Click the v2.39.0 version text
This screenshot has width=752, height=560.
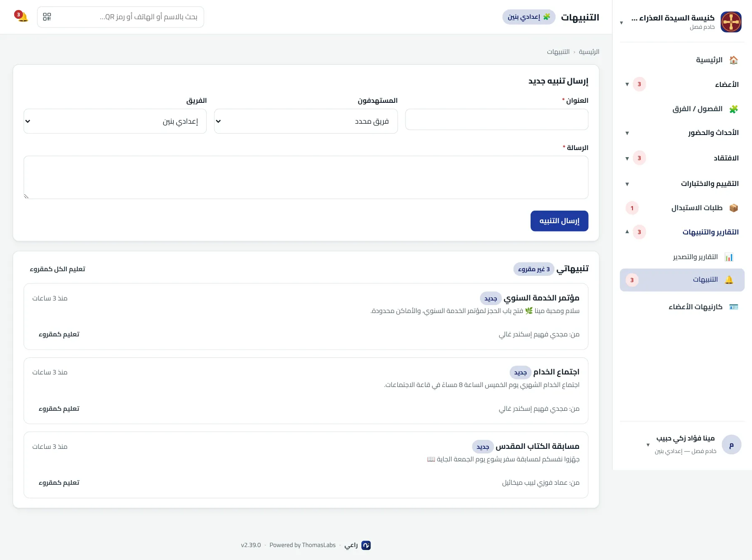pos(251,545)
